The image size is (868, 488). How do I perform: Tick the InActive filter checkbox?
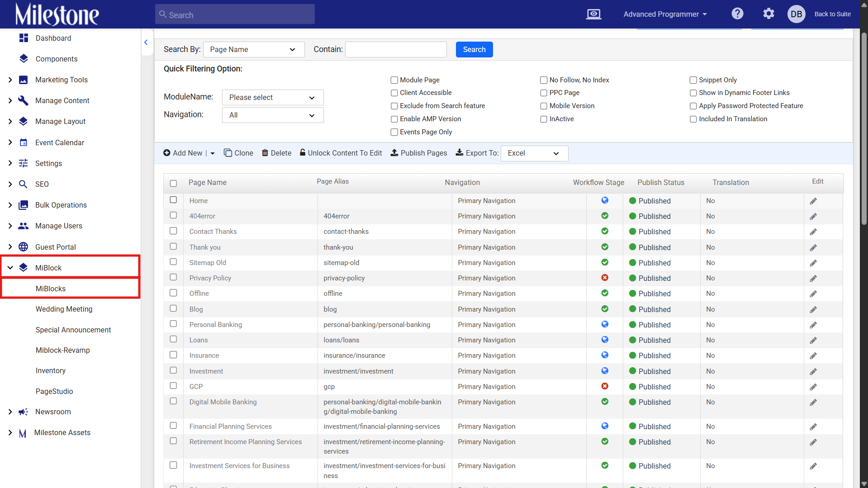(544, 119)
